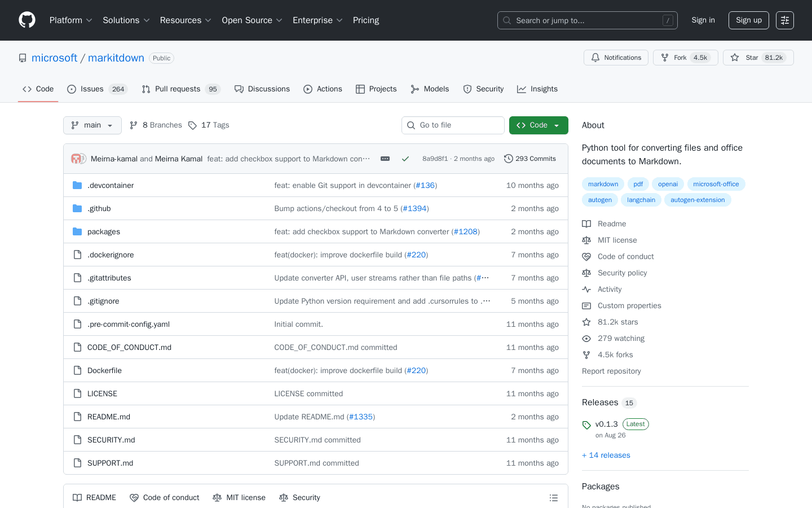Open the Pricing menu item
The image size is (812, 508).
(365, 20)
